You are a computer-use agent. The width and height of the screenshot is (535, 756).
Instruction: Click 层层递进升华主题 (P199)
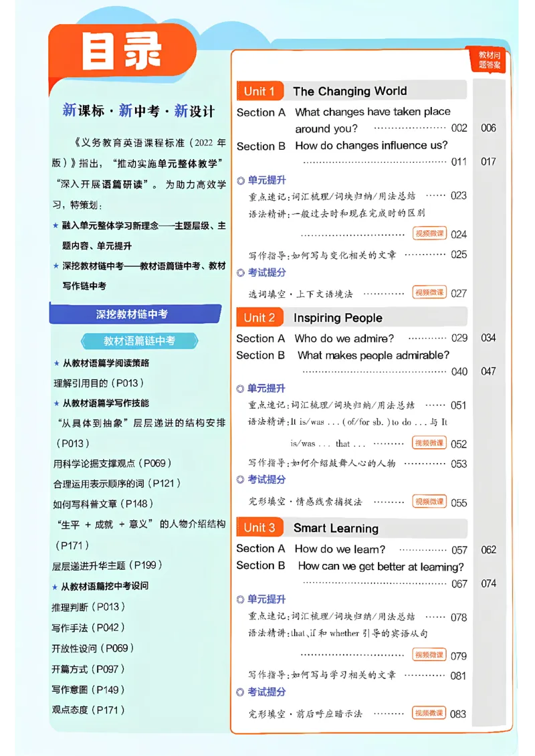107,565
